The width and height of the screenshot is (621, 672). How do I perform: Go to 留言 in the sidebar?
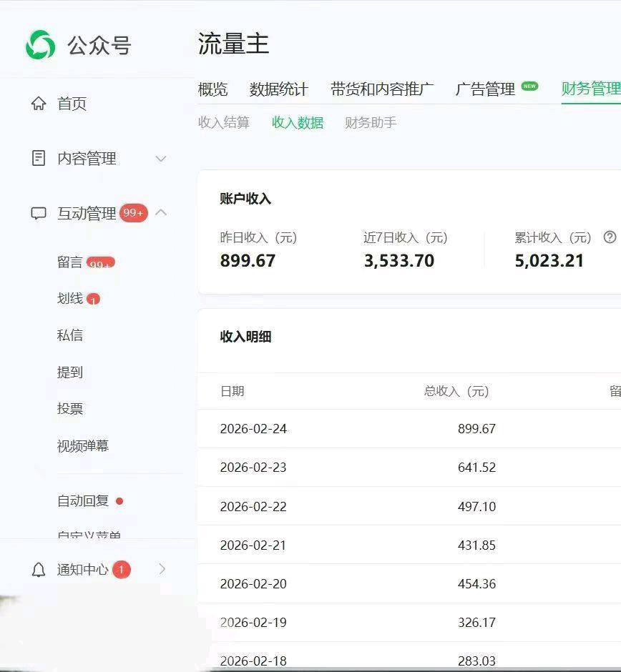click(x=69, y=262)
